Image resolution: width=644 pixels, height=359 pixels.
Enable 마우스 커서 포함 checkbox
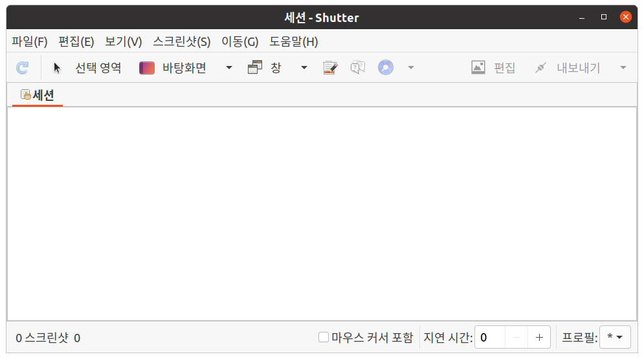324,337
